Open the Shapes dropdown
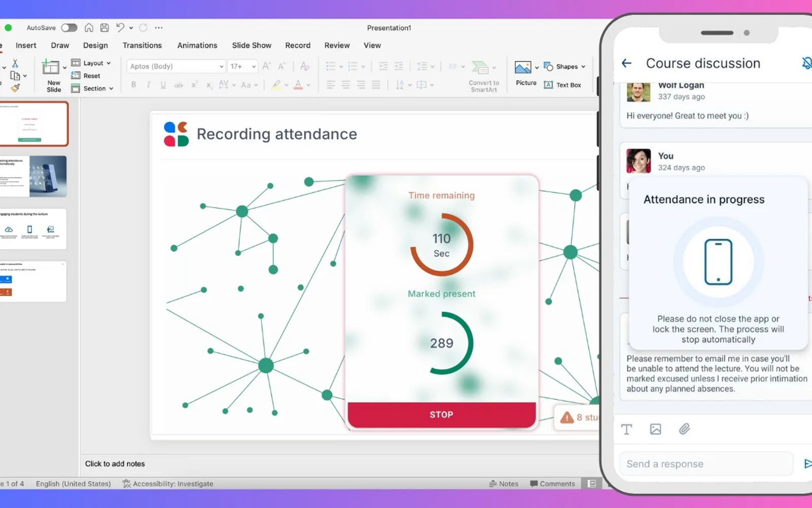The image size is (812, 508). click(x=565, y=67)
